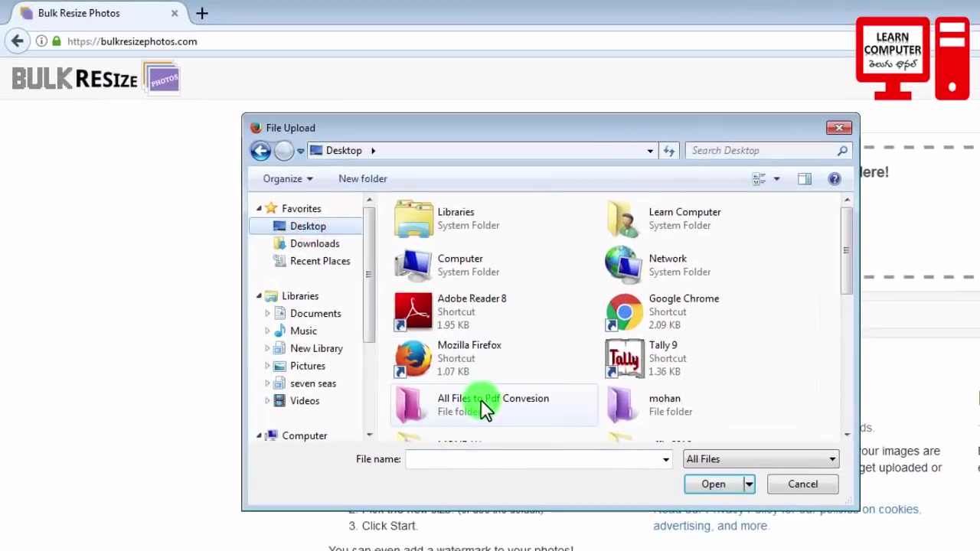This screenshot has height=551, width=980.
Task: Expand the address path history dropdown
Action: tap(650, 151)
